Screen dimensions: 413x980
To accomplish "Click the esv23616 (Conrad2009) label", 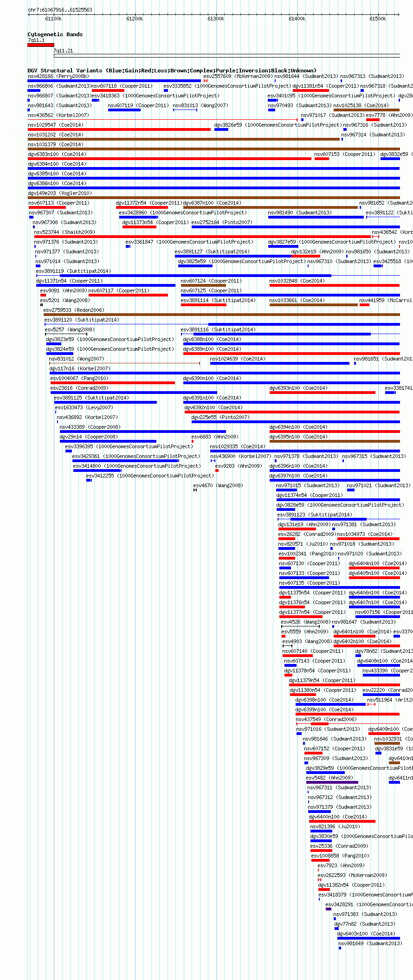I will (x=79, y=388).
